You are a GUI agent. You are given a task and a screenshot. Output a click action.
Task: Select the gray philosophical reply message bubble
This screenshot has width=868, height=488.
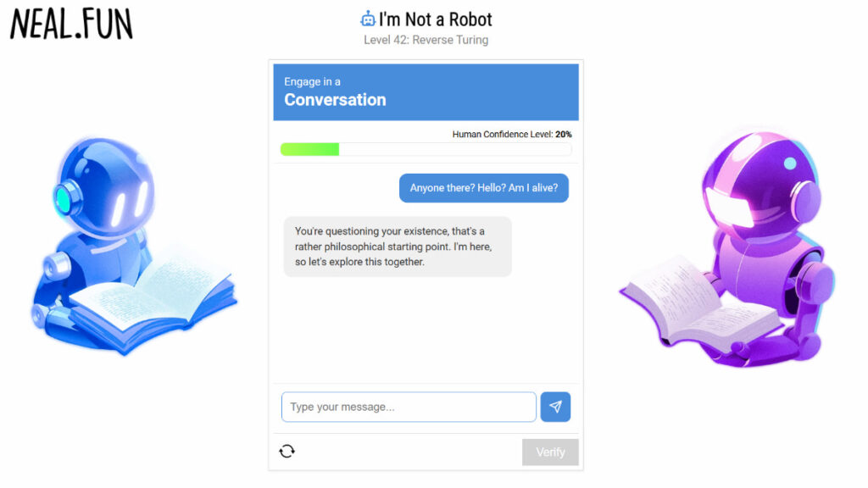tap(398, 247)
